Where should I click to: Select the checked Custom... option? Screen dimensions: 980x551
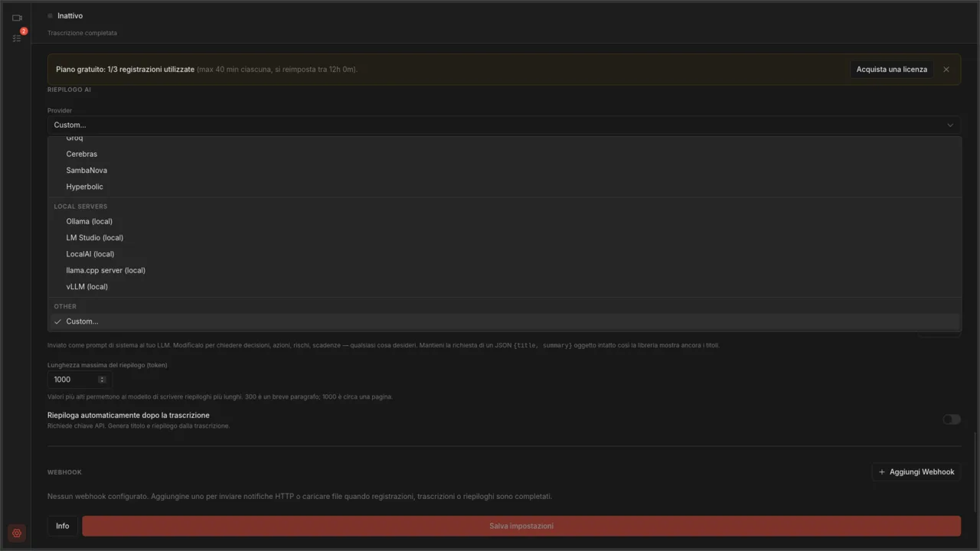[505, 321]
